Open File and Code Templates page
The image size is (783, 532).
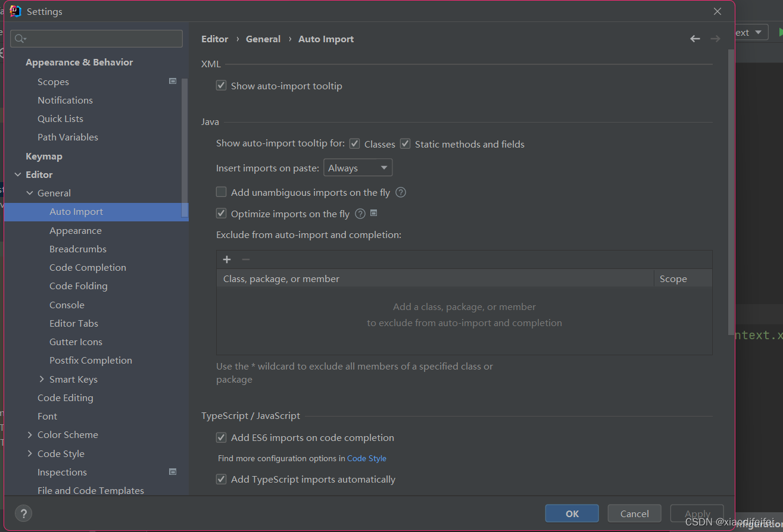(91, 490)
